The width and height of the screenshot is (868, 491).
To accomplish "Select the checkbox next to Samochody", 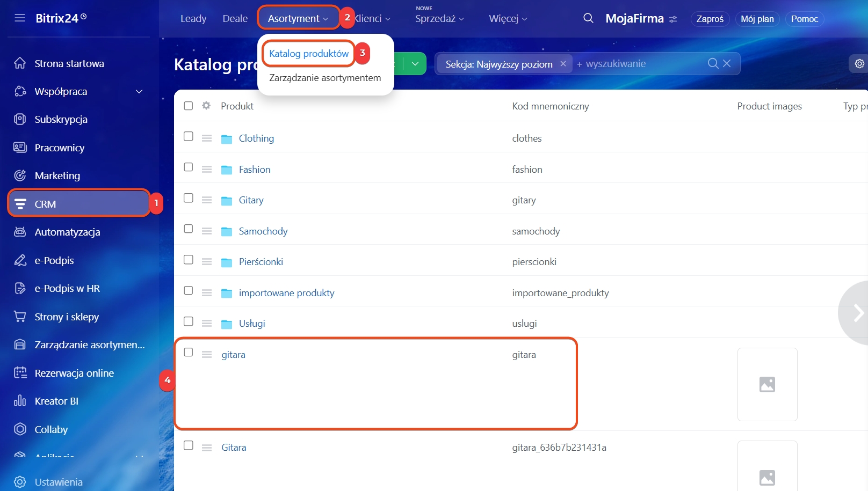I will [x=189, y=229].
